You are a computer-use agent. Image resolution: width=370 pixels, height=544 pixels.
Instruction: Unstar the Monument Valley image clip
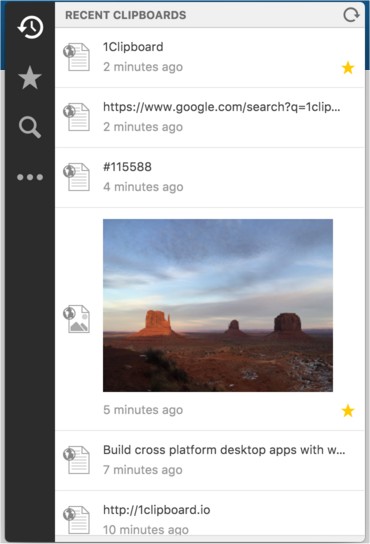tap(348, 411)
